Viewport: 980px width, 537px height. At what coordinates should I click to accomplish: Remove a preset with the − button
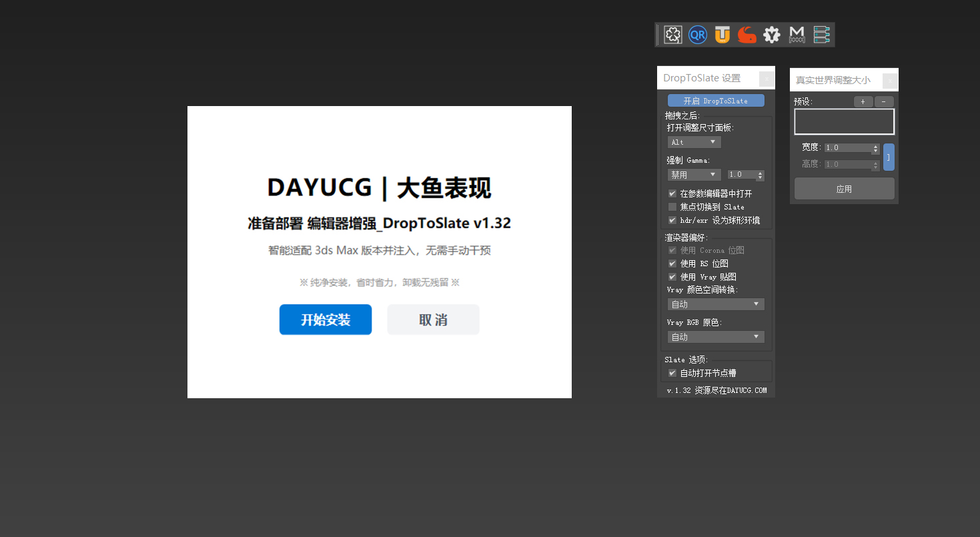884,102
